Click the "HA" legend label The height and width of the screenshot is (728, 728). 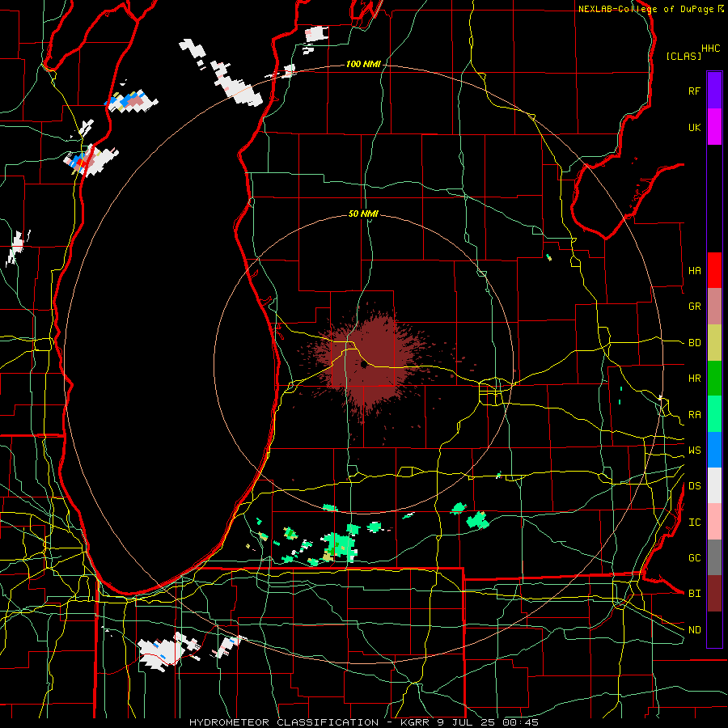tap(694, 271)
